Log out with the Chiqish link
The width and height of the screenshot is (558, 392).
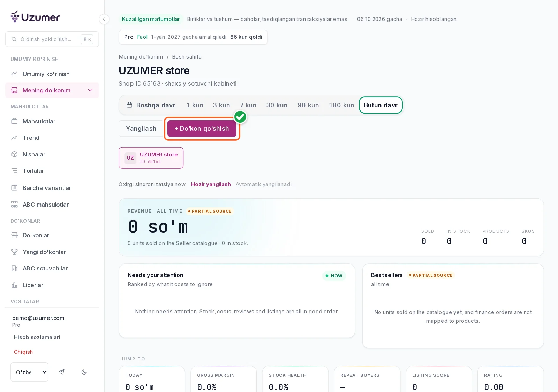pos(23,352)
